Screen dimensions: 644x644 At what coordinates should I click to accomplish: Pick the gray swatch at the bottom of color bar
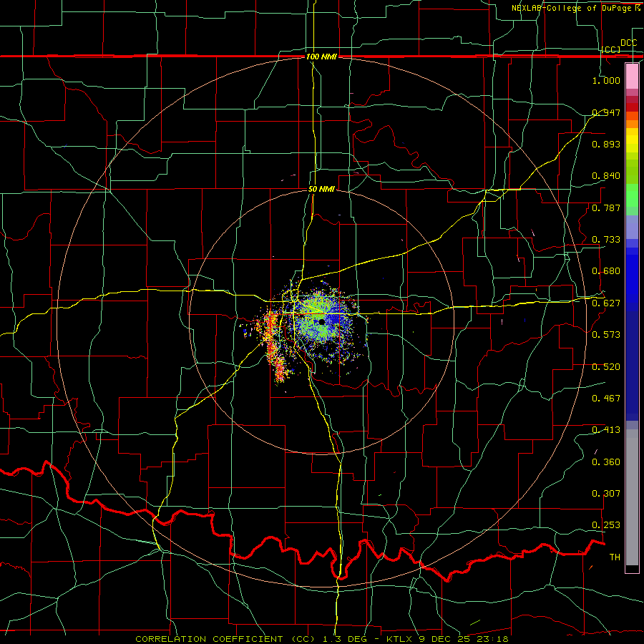[632, 497]
